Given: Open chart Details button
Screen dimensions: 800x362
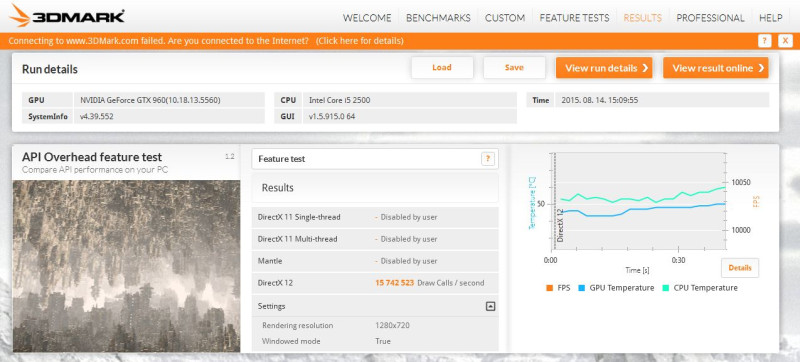Looking at the screenshot, I should point(740,268).
